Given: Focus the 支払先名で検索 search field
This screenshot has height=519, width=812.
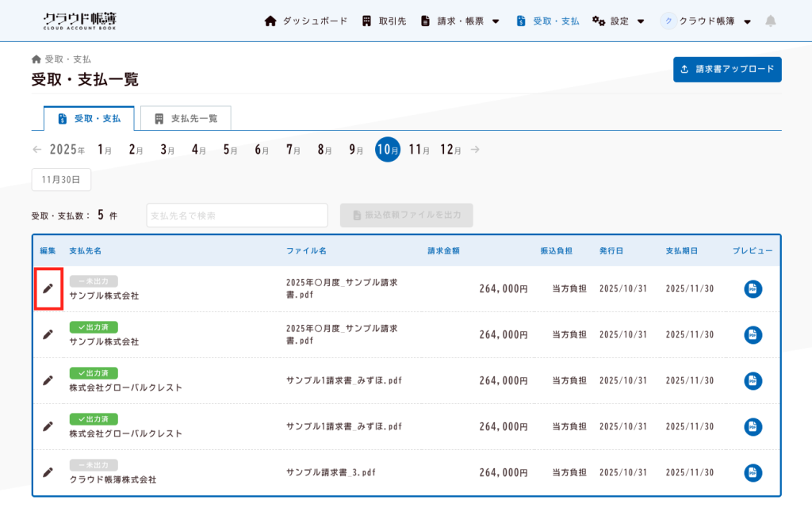Looking at the screenshot, I should point(236,216).
